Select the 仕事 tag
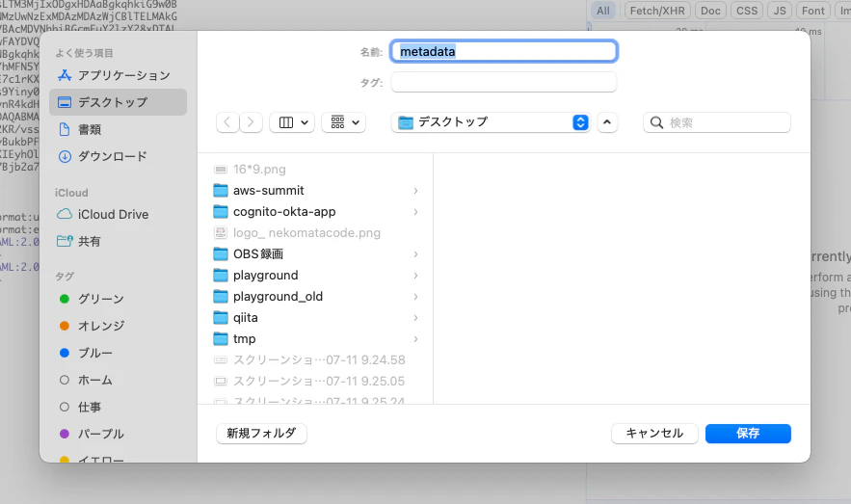This screenshot has width=851, height=504. pyautogui.click(x=118, y=407)
